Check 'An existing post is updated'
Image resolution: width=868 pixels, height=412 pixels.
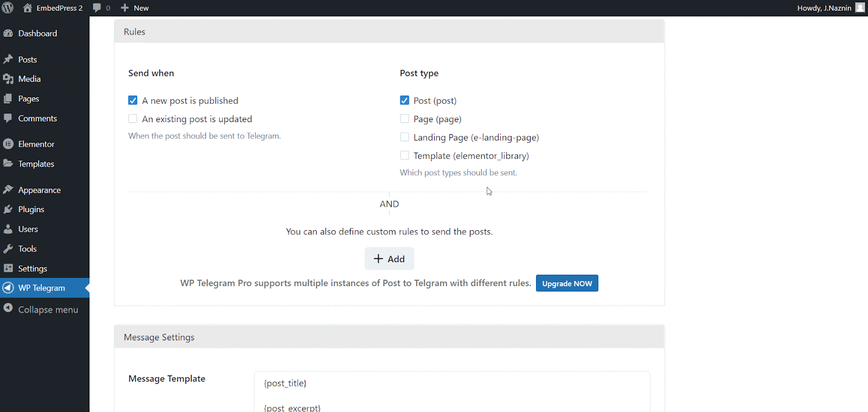click(133, 119)
